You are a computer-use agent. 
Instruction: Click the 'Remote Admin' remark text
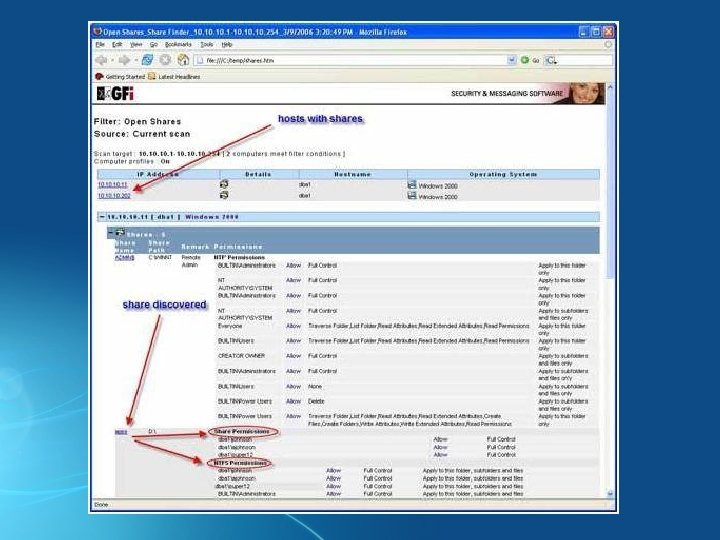pyautogui.click(x=191, y=261)
